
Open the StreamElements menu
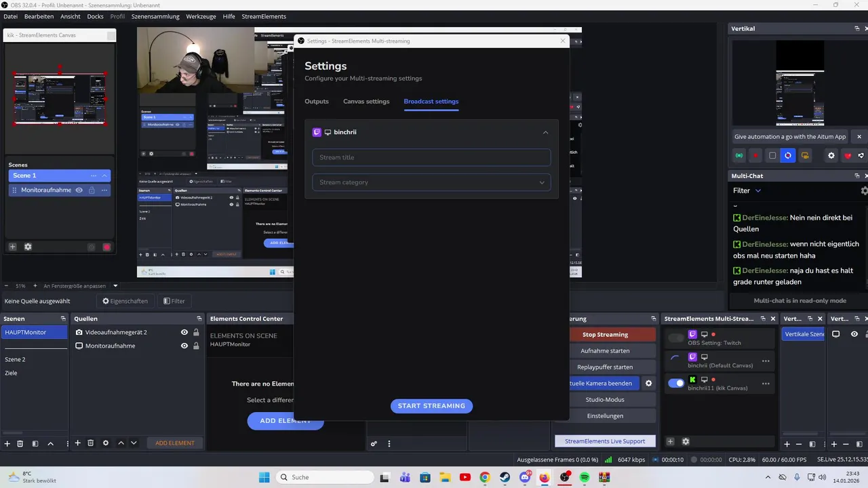264,16
